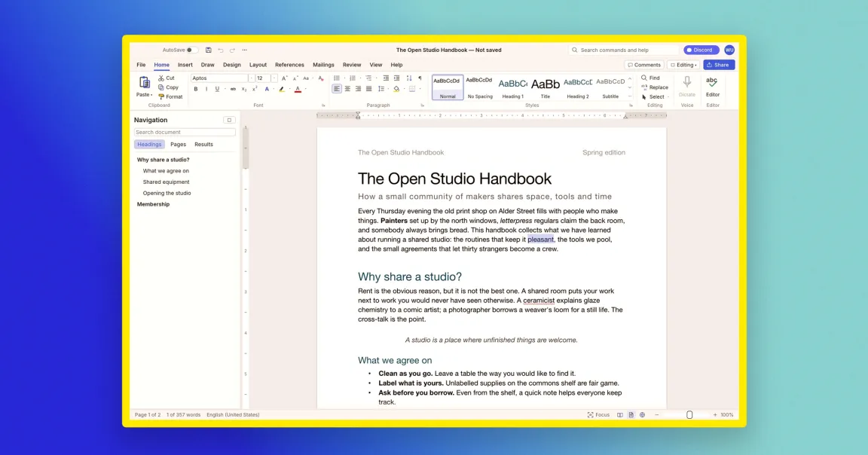Apply superscript formatting
This screenshot has height=455, width=868.
[x=255, y=89]
